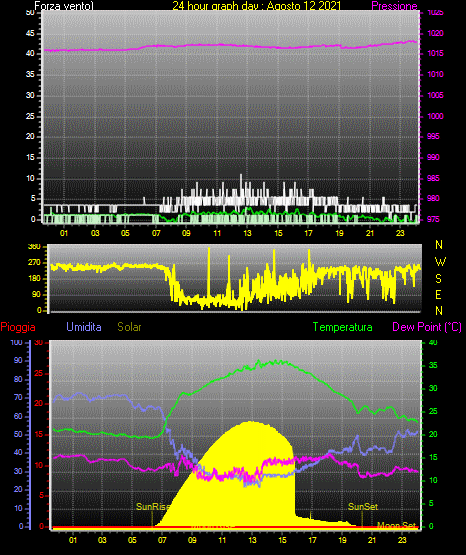Screen dimensions: 466x555
Task: Click the SunSet marker on bottom chart
Action: click(x=363, y=507)
